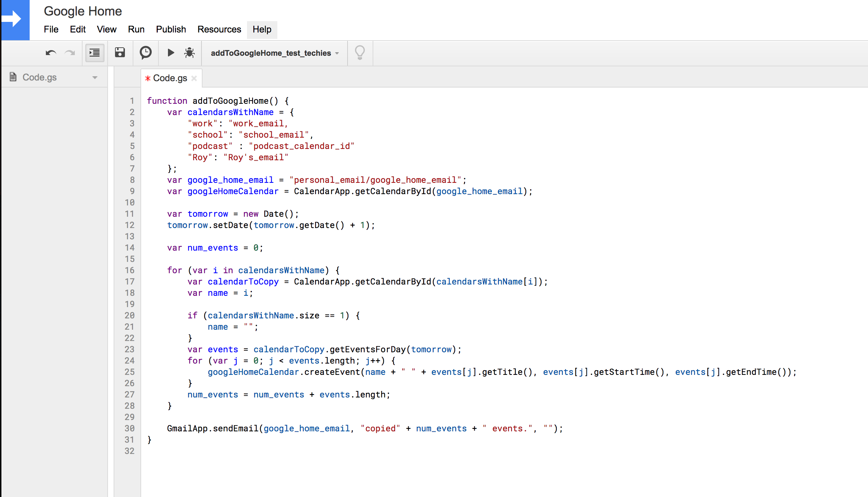Open the View menu
This screenshot has width=868, height=497.
coord(107,29)
